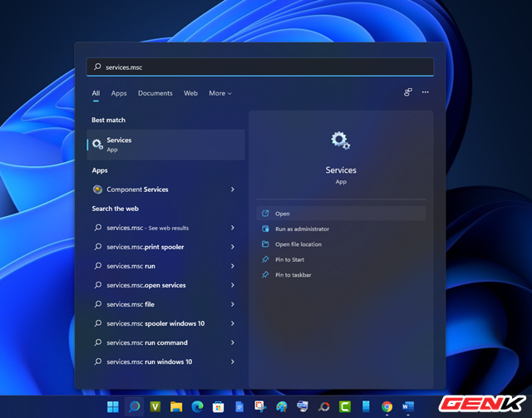Expand chevron for 'services.msc.open services'

coord(233,285)
